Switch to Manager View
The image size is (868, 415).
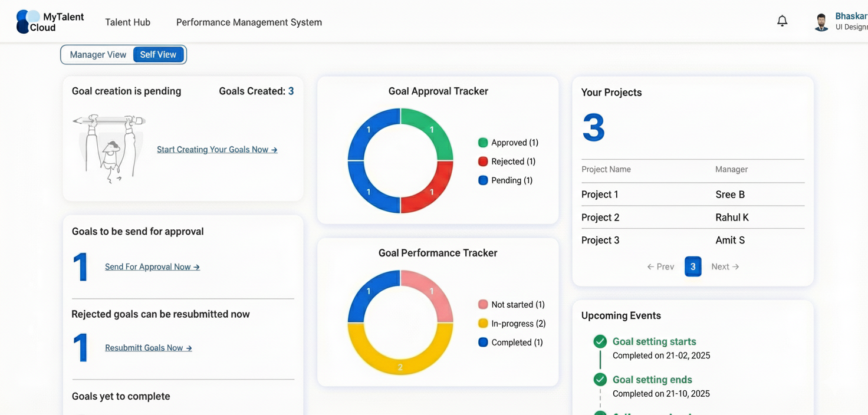98,55
